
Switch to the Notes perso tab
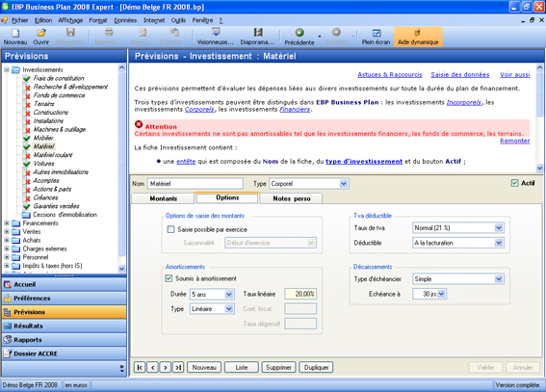tap(292, 198)
